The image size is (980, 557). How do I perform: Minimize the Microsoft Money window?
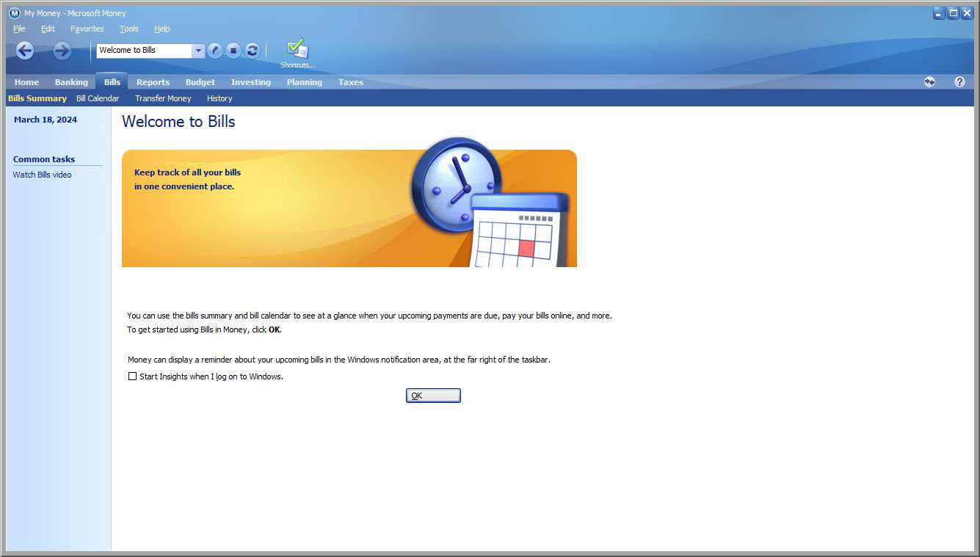(x=940, y=13)
